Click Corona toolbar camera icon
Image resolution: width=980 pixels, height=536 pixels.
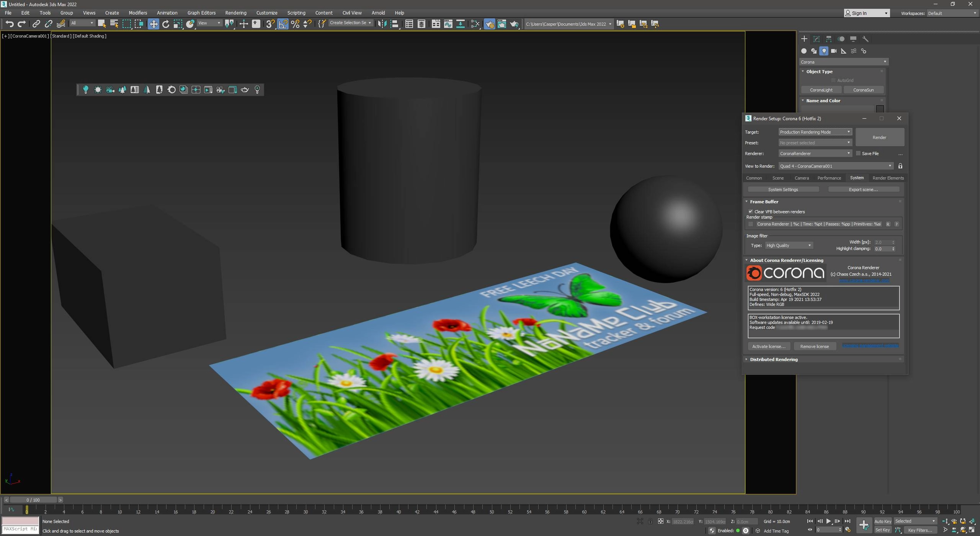coord(110,90)
